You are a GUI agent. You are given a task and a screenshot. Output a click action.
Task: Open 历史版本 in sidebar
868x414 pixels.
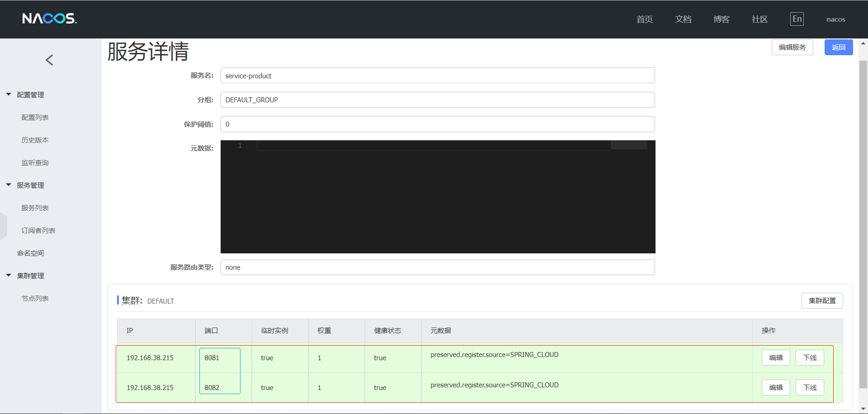[x=35, y=140]
